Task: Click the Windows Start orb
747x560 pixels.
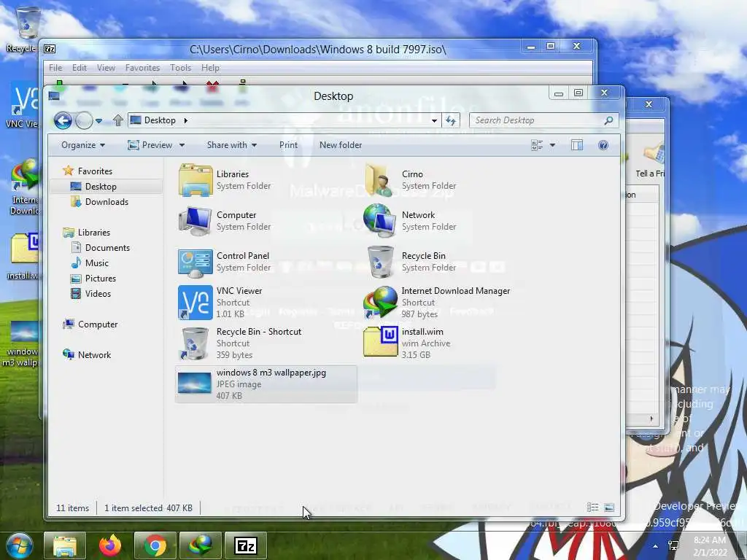Action: pos(19,545)
